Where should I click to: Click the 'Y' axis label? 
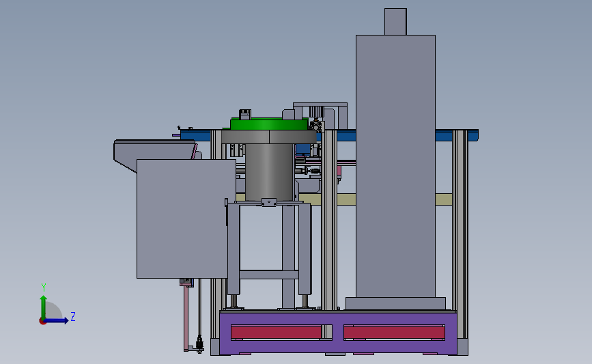click(x=44, y=288)
